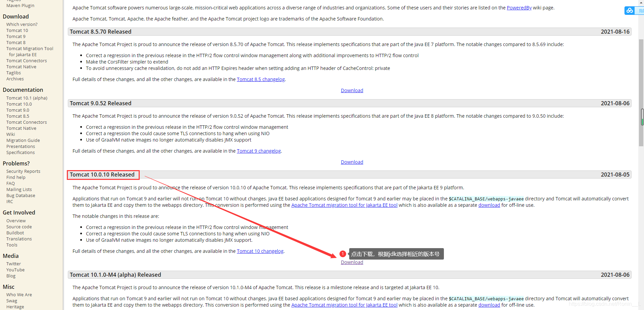Open the Specifications link
Viewport: 644px width, 310px height.
click(x=20, y=152)
